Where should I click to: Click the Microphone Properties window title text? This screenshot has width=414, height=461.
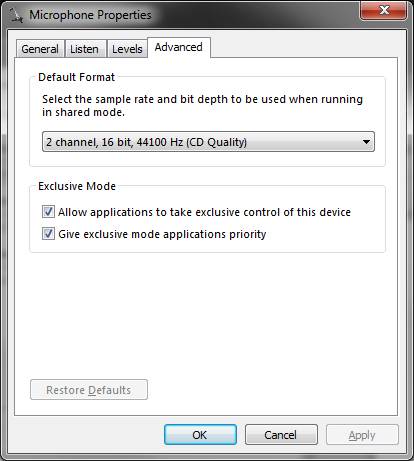[x=90, y=15]
